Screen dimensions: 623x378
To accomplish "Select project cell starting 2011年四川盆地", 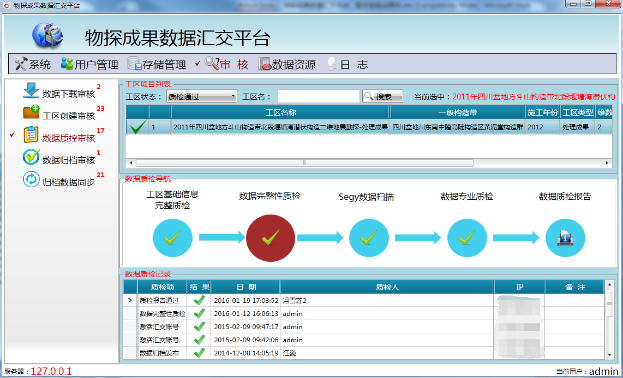I will 281,128.
